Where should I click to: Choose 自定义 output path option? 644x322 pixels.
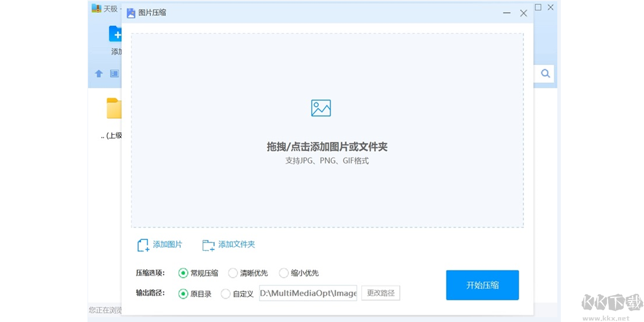point(226,294)
